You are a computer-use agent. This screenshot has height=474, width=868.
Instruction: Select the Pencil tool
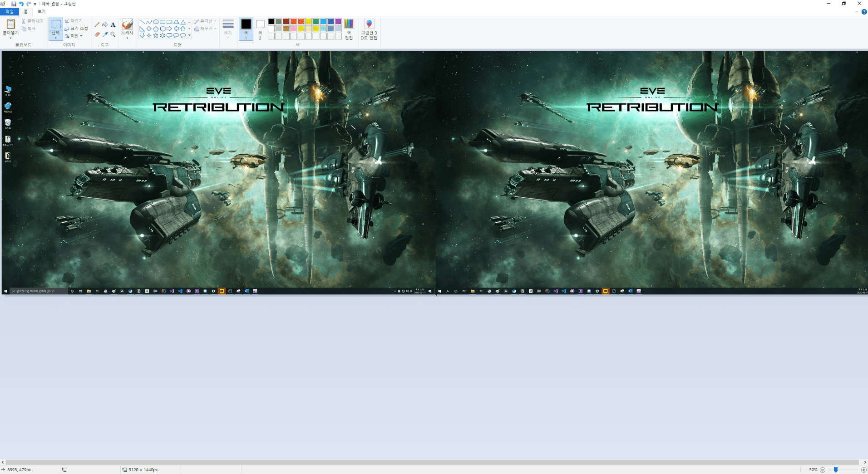tap(97, 24)
